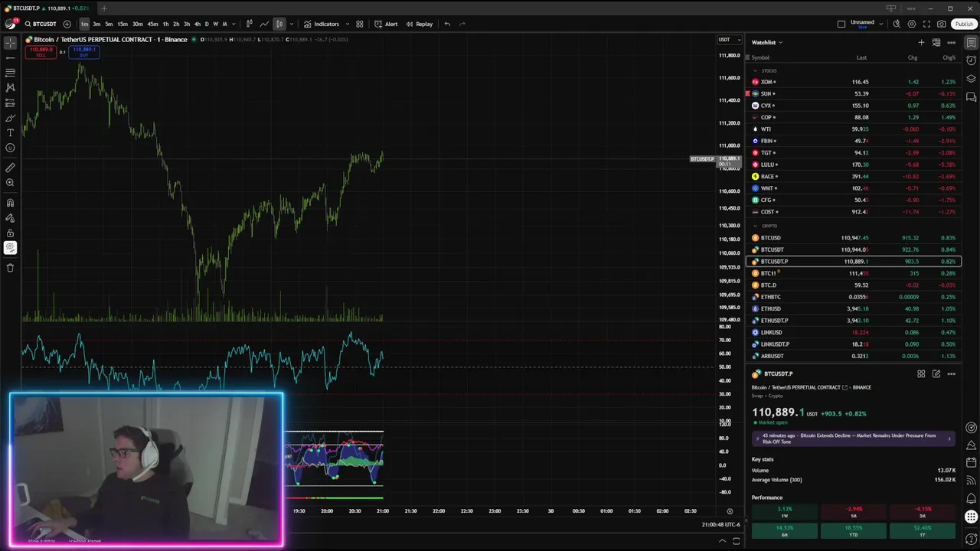Select the brush drawing tool
The image size is (980, 551).
pos(10,118)
